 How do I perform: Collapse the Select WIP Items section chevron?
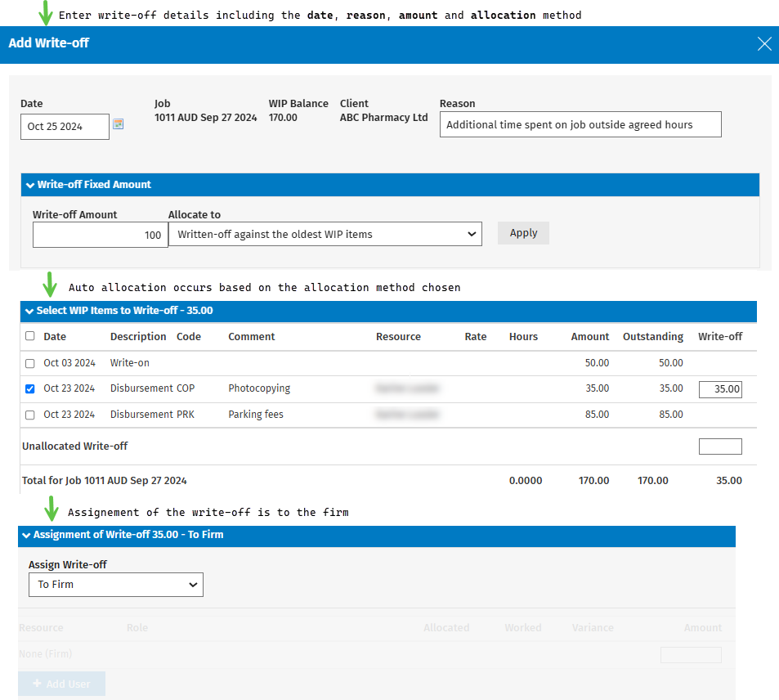(x=29, y=311)
